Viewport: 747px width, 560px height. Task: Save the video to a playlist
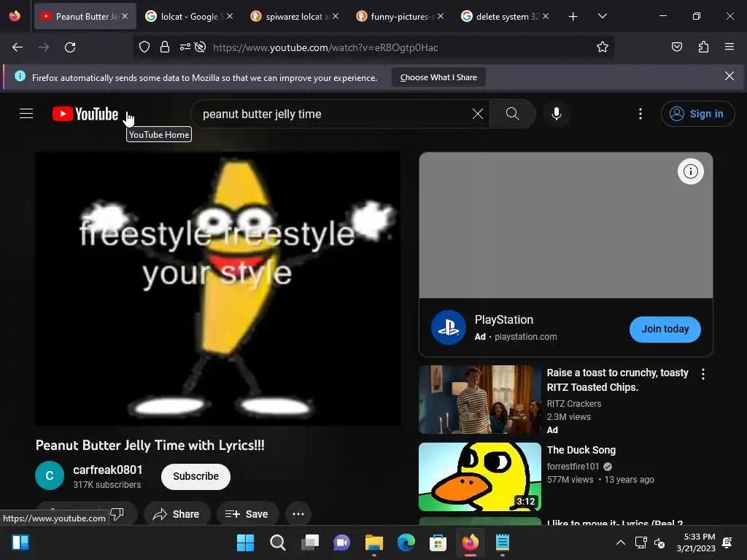click(x=247, y=514)
